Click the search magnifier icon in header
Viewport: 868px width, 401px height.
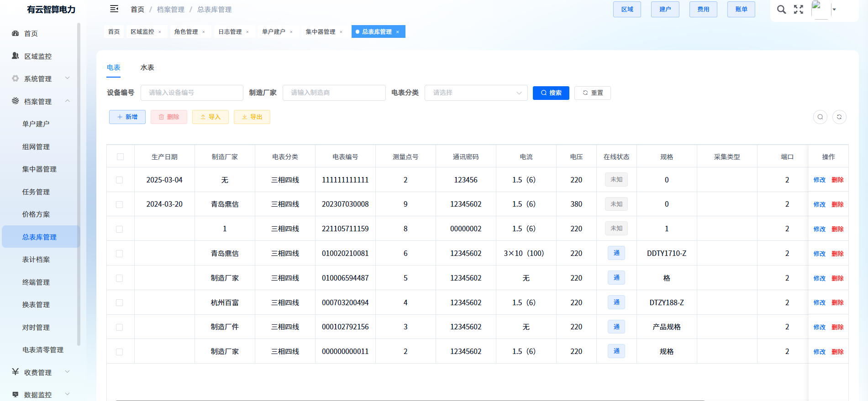pyautogui.click(x=781, y=10)
